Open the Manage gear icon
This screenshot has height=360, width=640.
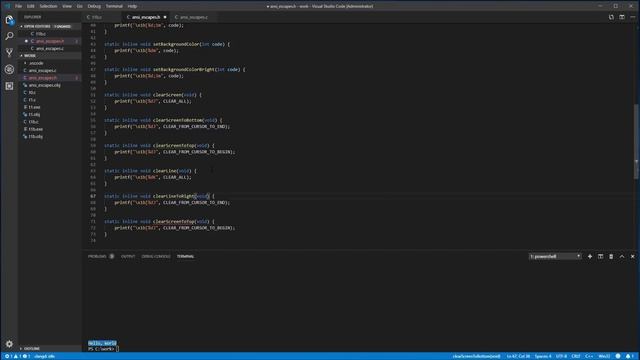tap(9, 344)
